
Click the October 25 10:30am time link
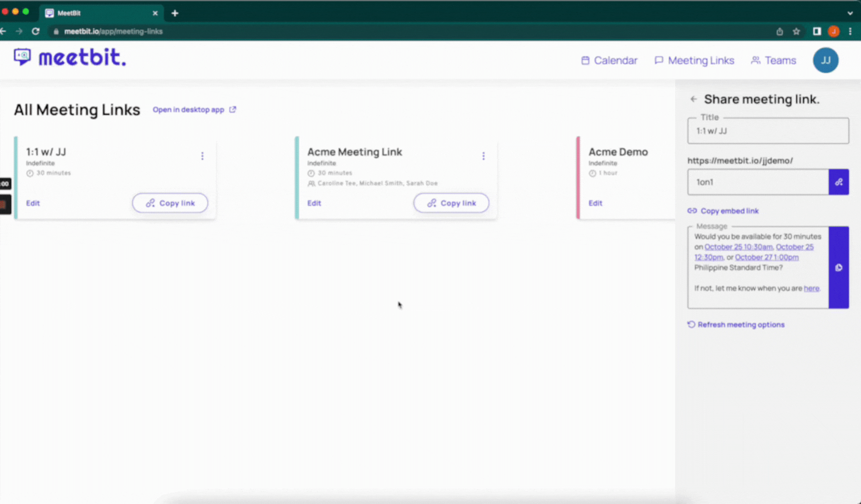click(738, 247)
